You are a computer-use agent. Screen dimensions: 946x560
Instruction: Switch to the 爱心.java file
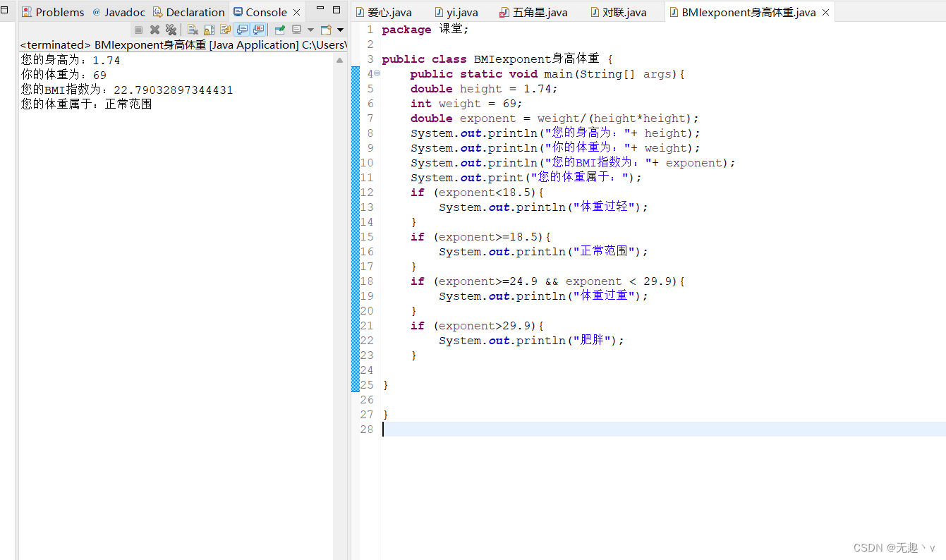click(387, 11)
